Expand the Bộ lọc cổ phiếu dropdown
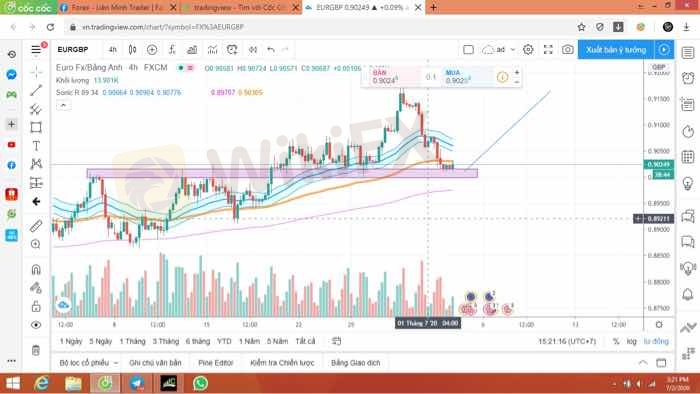This screenshot has height=394, width=700. [88, 363]
